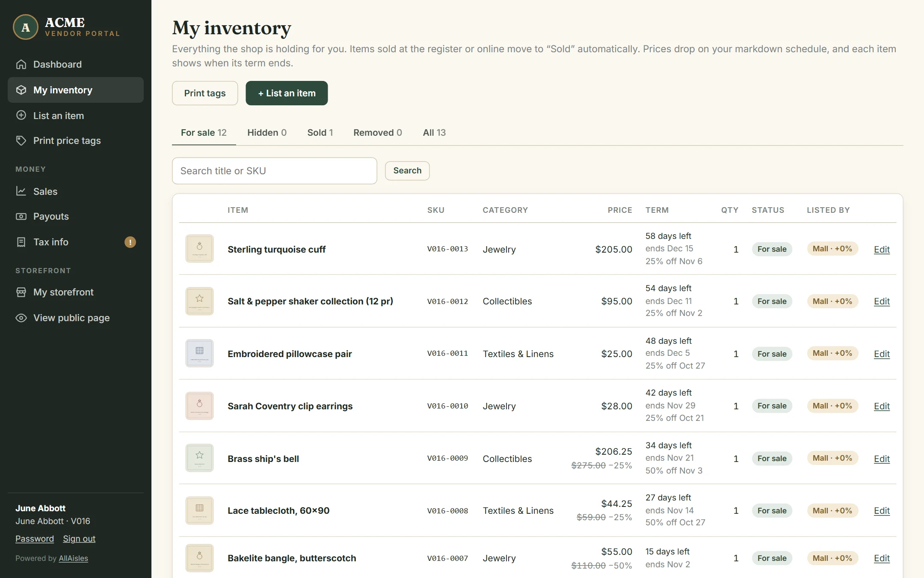Click the struck-through $275.00 price
The height and width of the screenshot is (578, 924).
588,465
